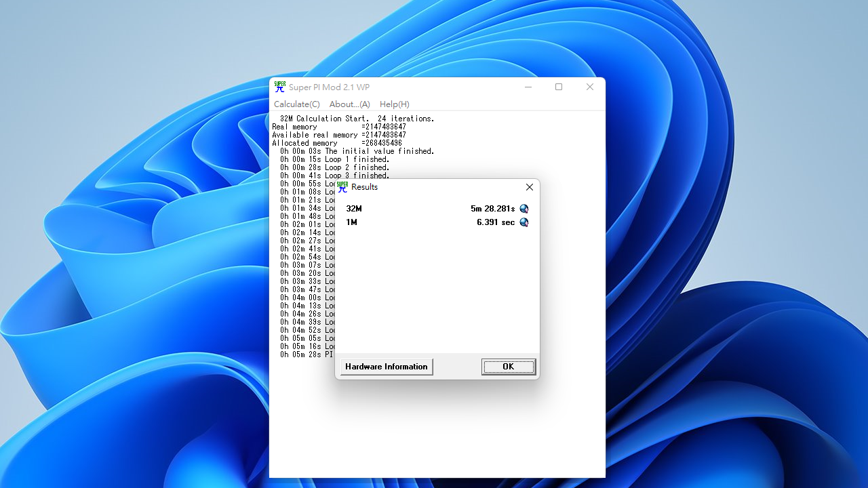Click the "Loop 1 finished" log line
This screenshot has height=488, width=868.
click(x=335, y=159)
